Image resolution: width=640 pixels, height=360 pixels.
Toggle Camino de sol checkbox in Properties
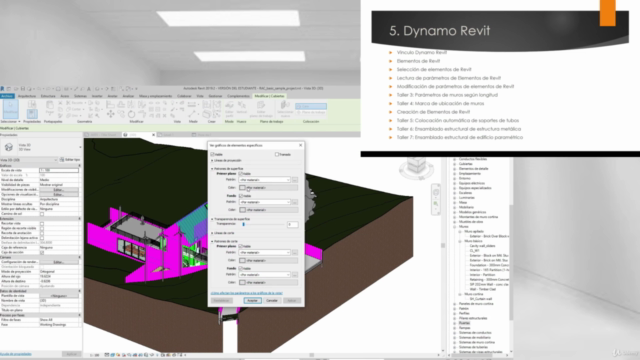42,214
